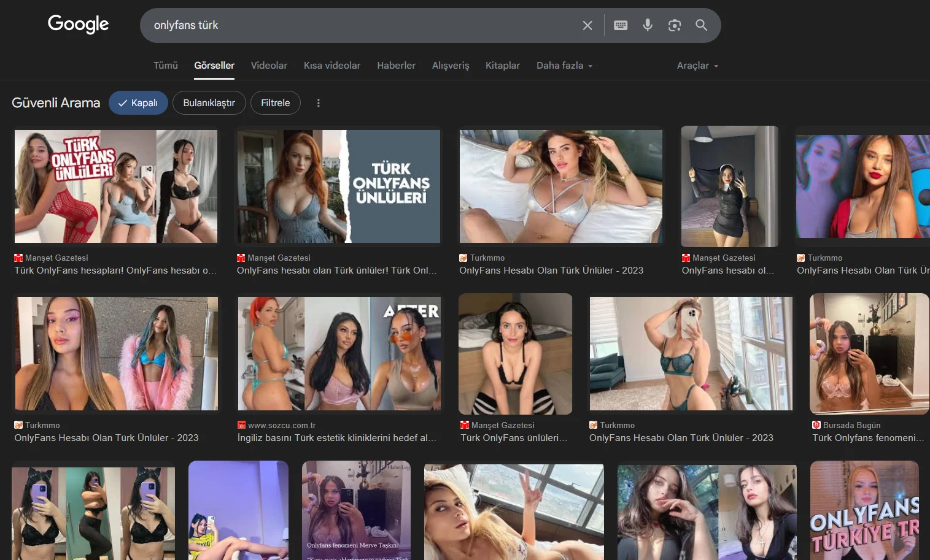Open the Google logo homepage link
The image size is (930, 560).
pos(78,25)
